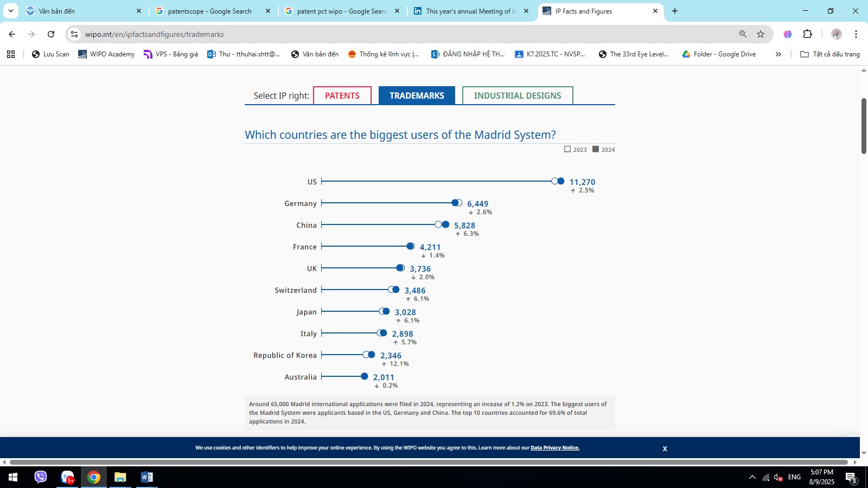Open Microsoft Word from the taskbar
868x488 pixels.
[146, 477]
